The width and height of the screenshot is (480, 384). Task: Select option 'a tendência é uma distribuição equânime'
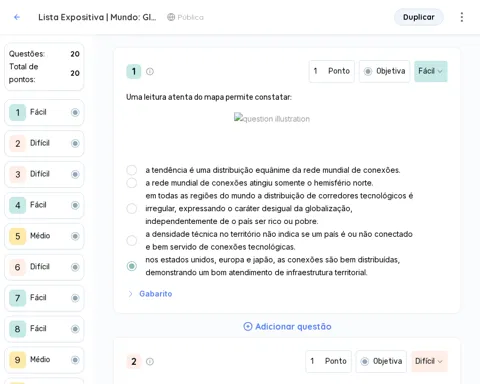132,170
